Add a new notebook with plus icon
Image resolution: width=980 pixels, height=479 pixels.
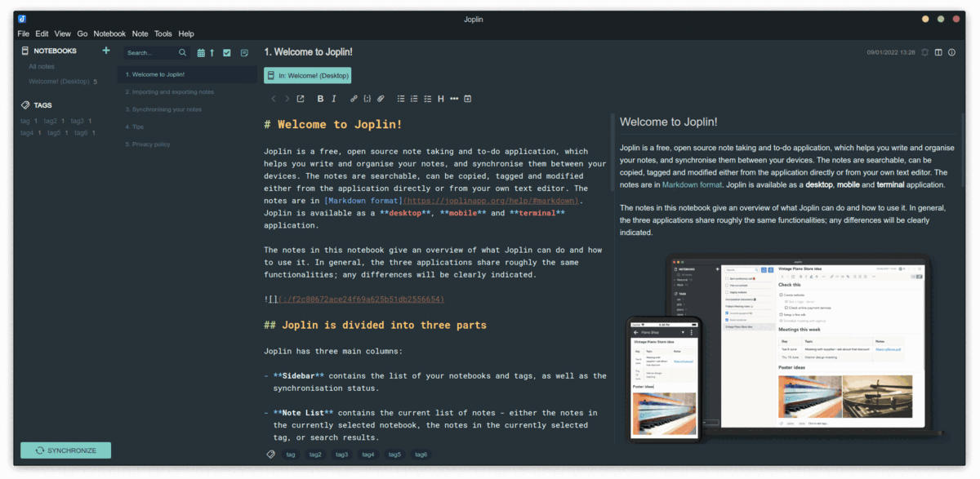[x=105, y=51]
